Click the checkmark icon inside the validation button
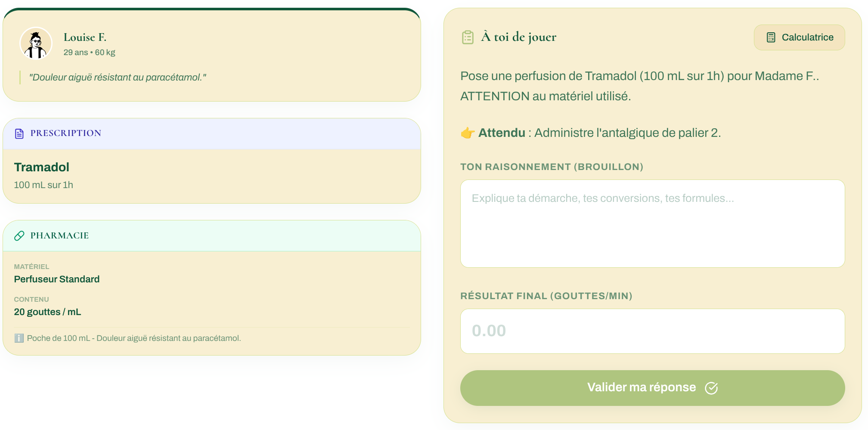This screenshot has width=868, height=430. [x=711, y=387]
